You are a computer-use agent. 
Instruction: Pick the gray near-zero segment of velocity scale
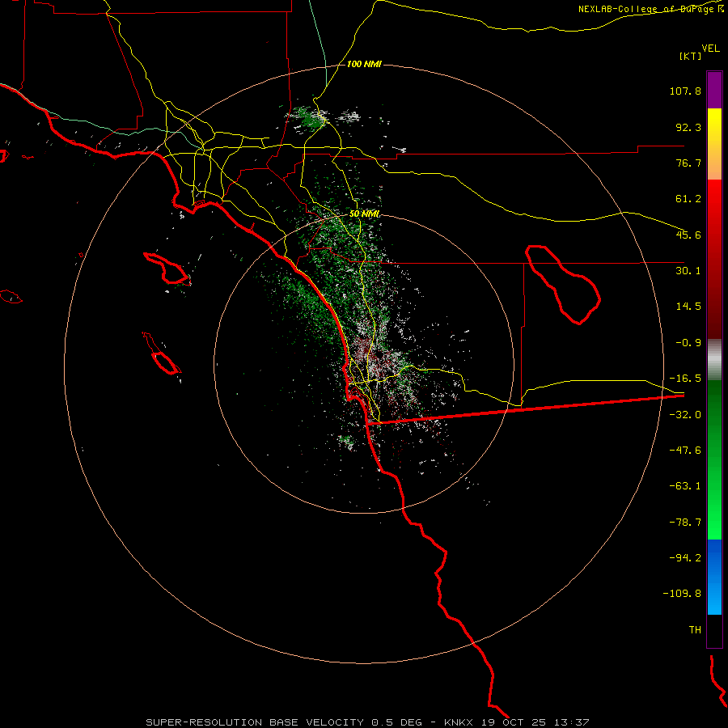(714, 360)
